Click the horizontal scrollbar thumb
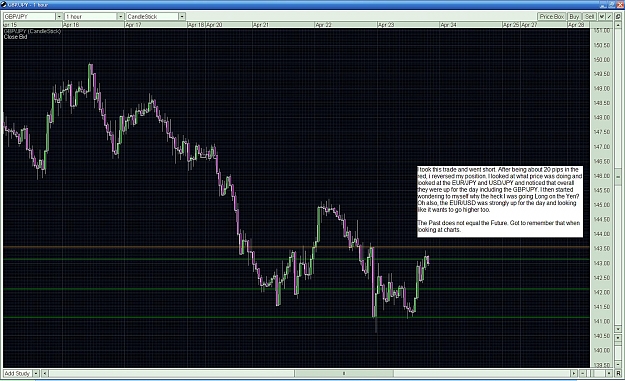 point(344,373)
